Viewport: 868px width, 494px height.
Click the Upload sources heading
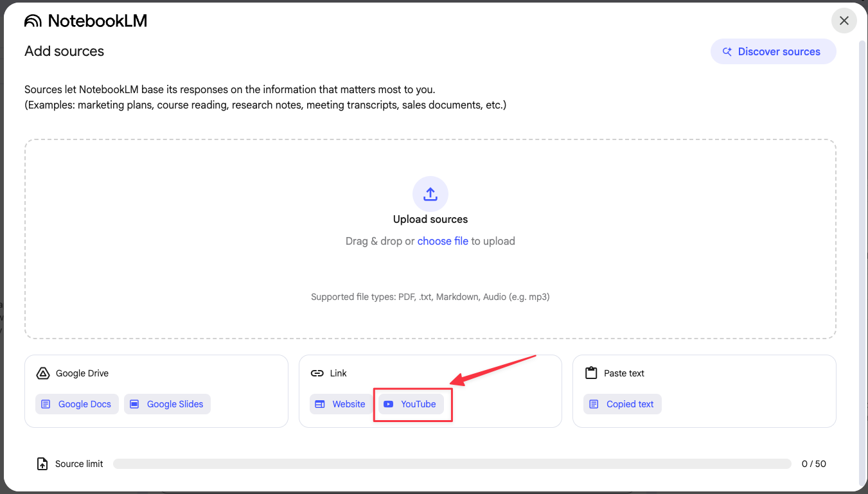[x=430, y=219]
